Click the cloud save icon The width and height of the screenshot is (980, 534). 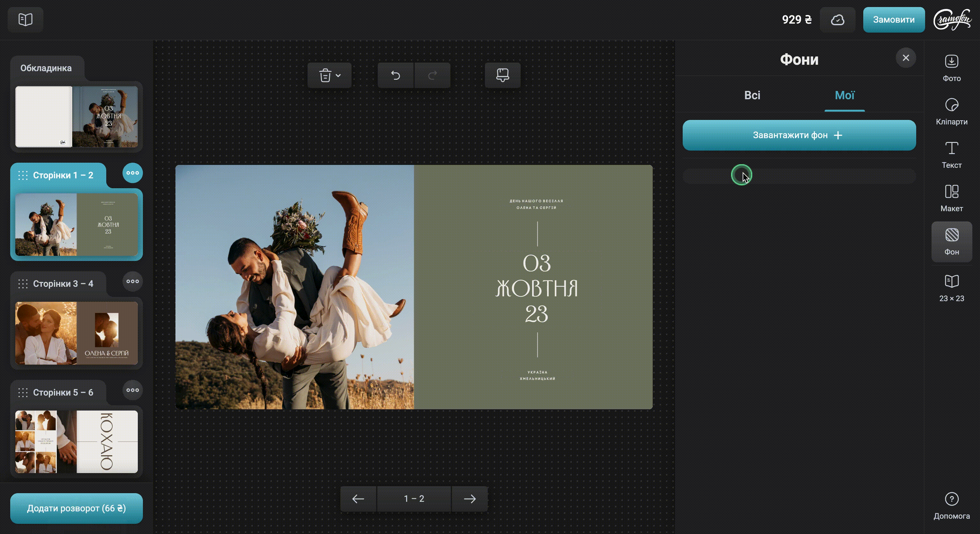click(837, 20)
